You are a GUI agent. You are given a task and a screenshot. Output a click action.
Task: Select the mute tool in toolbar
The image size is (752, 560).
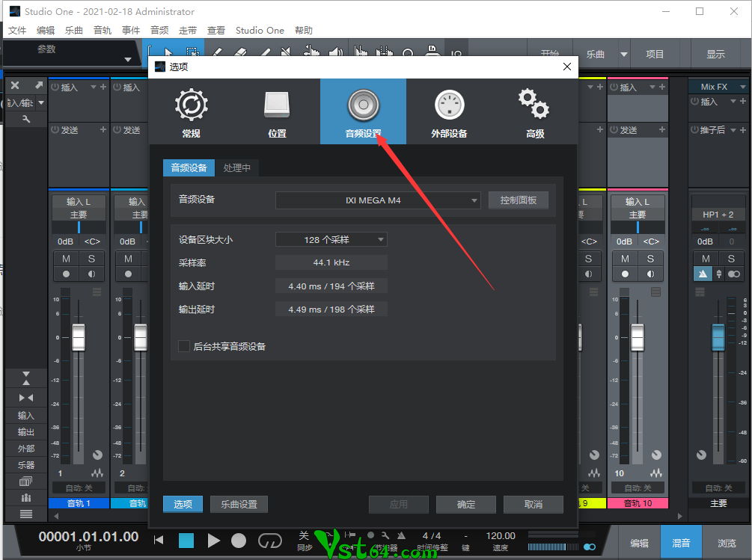pos(286,52)
